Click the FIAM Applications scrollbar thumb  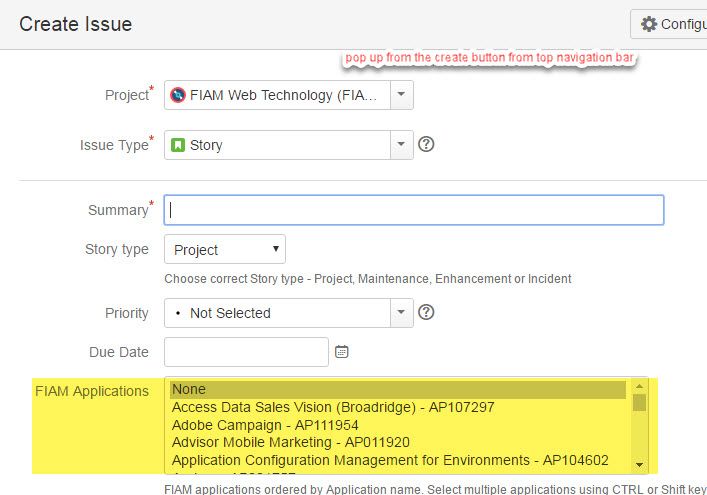click(639, 402)
